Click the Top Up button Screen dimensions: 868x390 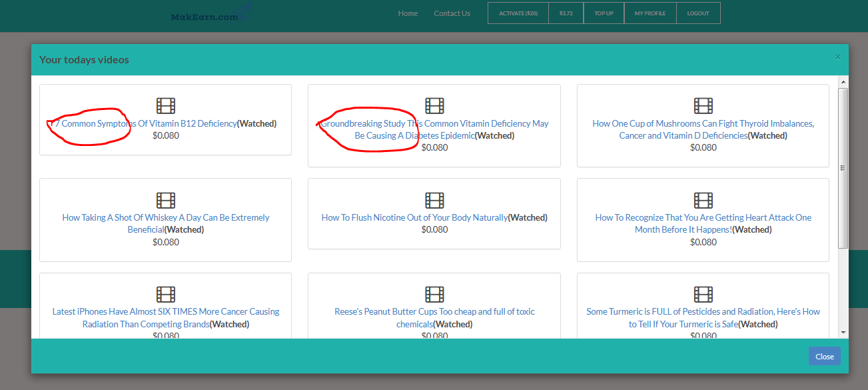[x=604, y=13]
